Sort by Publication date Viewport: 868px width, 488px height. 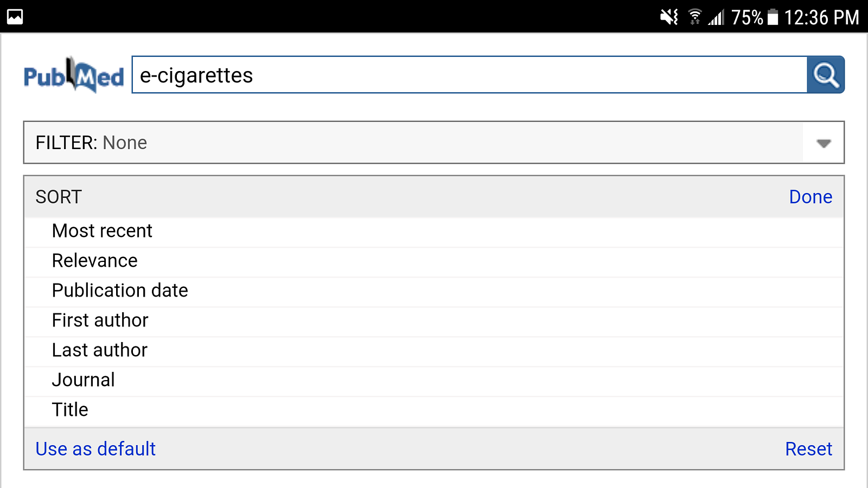point(120,291)
